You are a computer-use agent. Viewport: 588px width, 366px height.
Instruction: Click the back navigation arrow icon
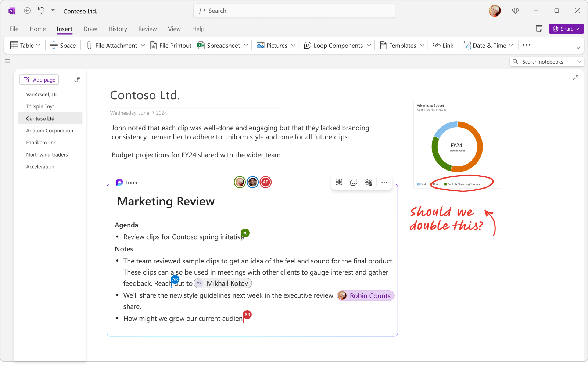27,11
